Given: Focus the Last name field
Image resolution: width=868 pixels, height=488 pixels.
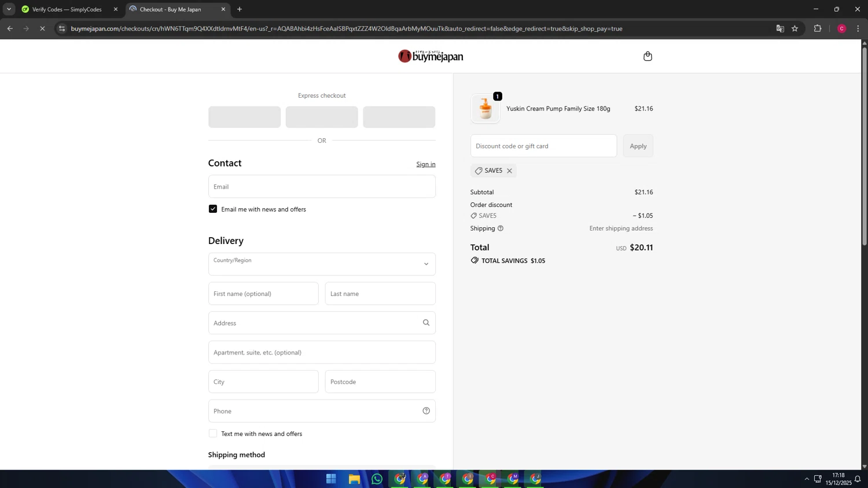Looking at the screenshot, I should pyautogui.click(x=380, y=293).
